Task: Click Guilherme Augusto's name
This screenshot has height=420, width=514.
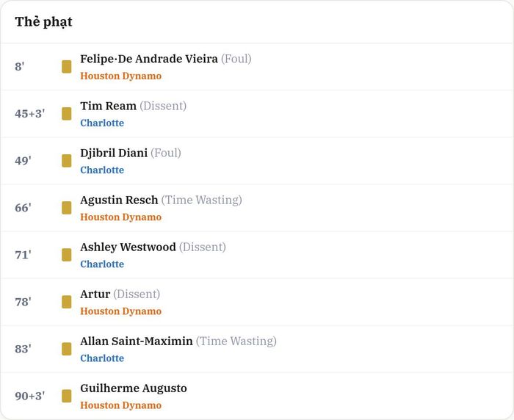Action: pyautogui.click(x=134, y=388)
